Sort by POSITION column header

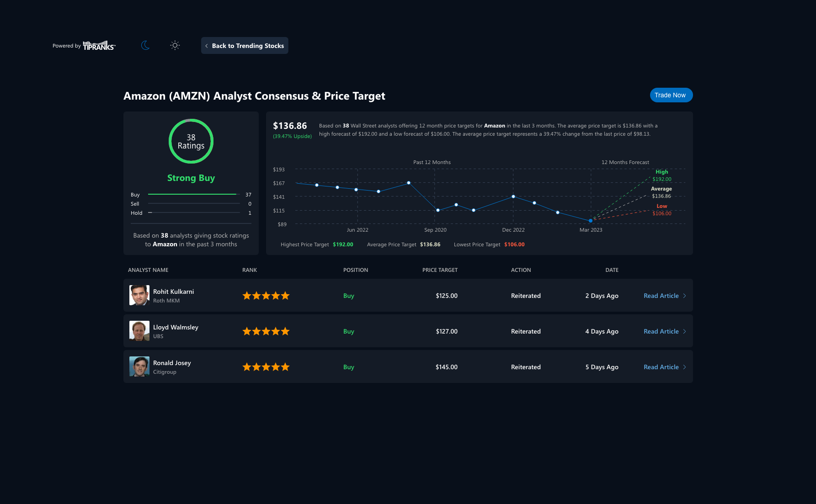[x=356, y=270]
